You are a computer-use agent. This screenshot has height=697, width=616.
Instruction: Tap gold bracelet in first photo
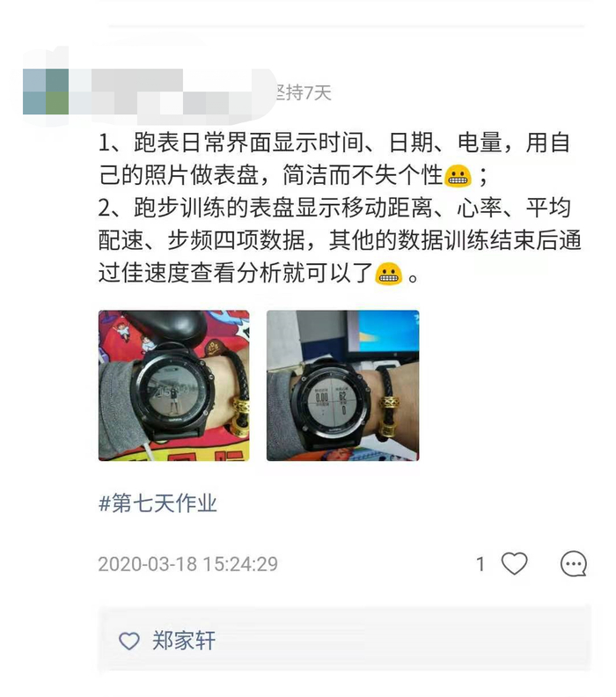[241, 417]
